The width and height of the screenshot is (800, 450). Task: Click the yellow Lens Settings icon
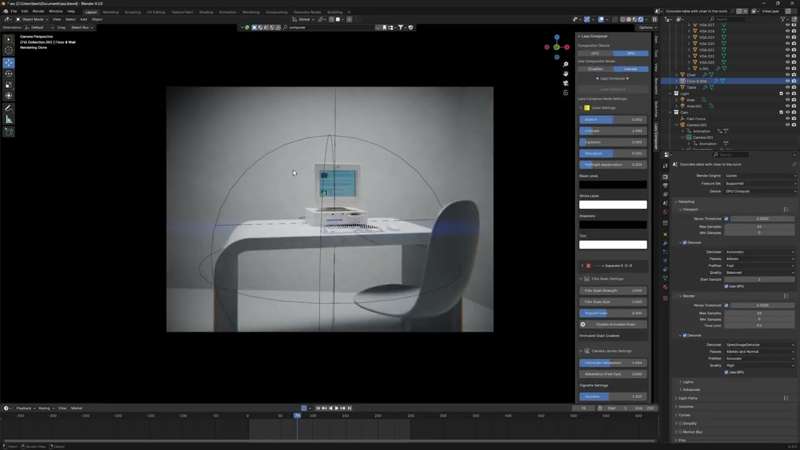click(587, 108)
